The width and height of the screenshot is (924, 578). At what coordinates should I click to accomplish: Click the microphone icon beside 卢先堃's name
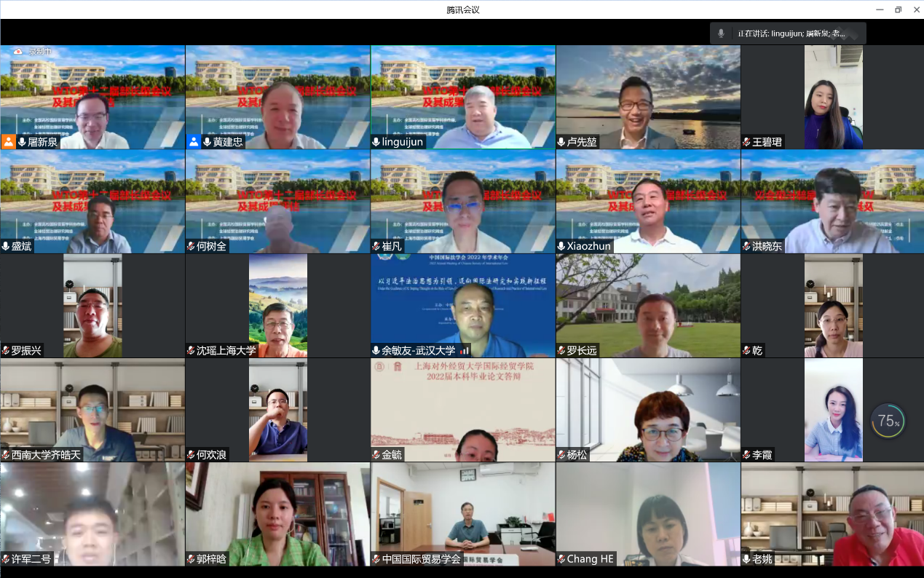tap(561, 142)
